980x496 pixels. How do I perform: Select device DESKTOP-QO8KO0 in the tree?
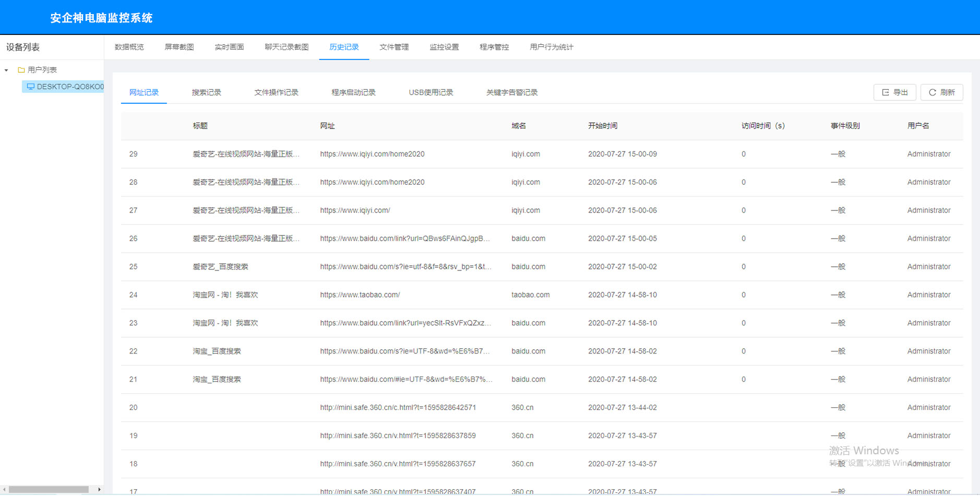click(70, 87)
